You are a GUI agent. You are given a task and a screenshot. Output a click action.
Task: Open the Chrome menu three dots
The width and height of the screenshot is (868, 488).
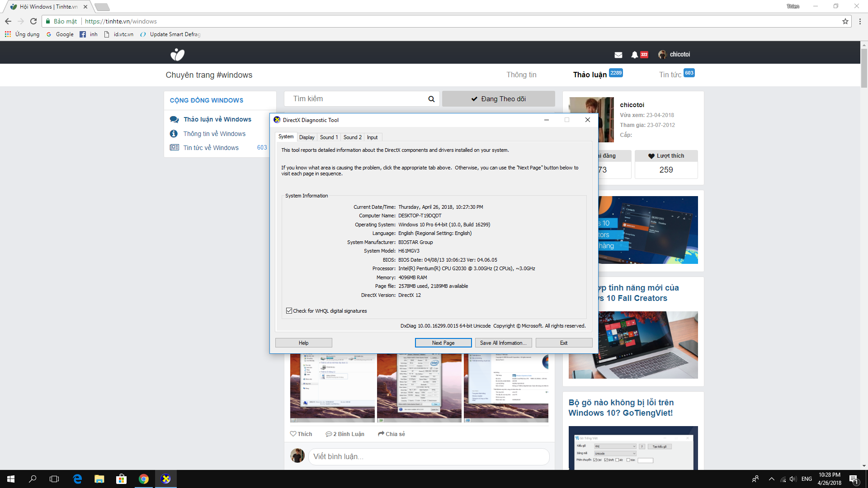click(x=860, y=21)
